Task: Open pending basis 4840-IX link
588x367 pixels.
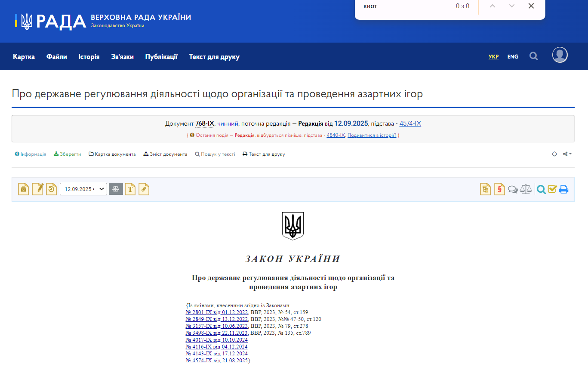Action: pos(336,135)
